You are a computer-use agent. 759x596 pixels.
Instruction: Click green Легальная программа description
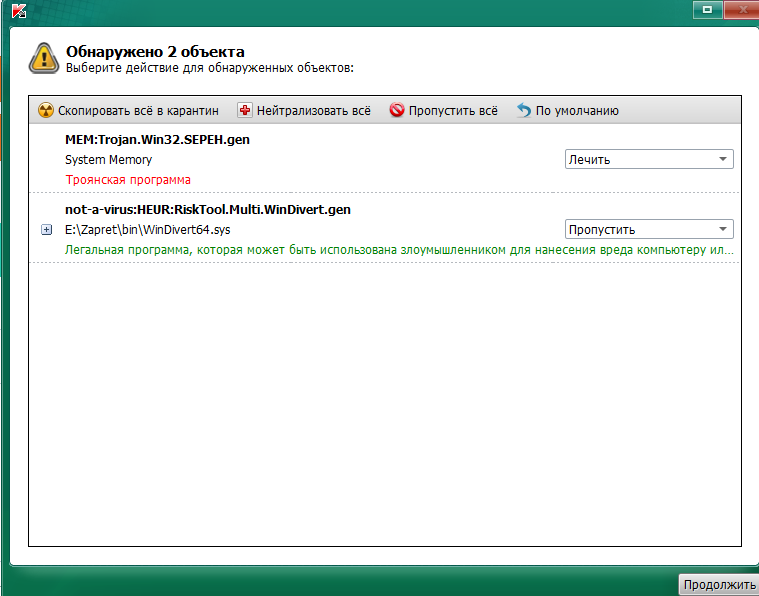pos(399,250)
